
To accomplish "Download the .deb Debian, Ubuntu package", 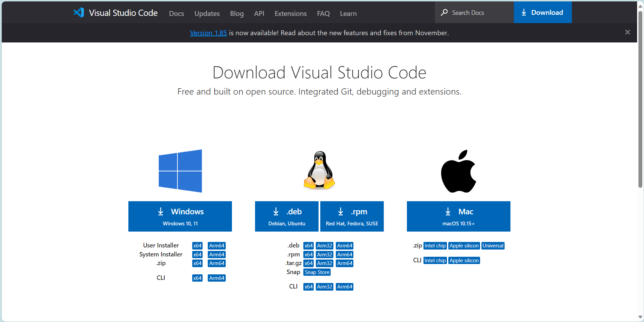I will tap(287, 216).
